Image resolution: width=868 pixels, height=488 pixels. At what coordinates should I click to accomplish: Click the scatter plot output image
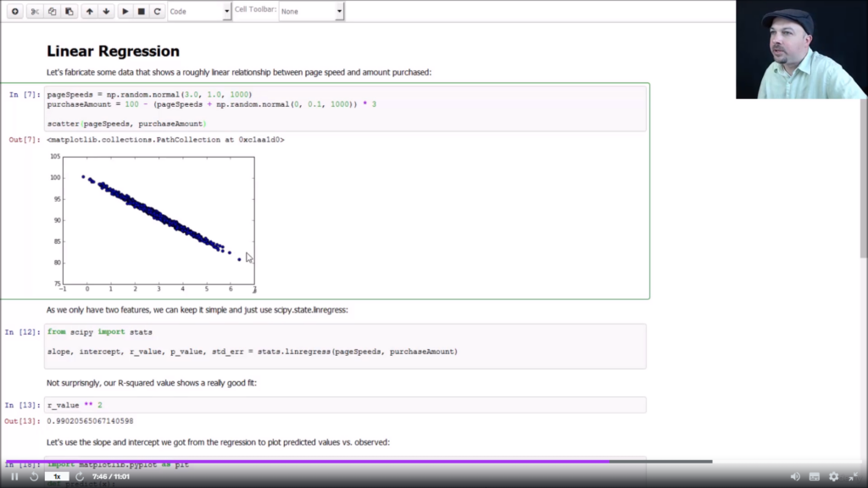point(153,223)
